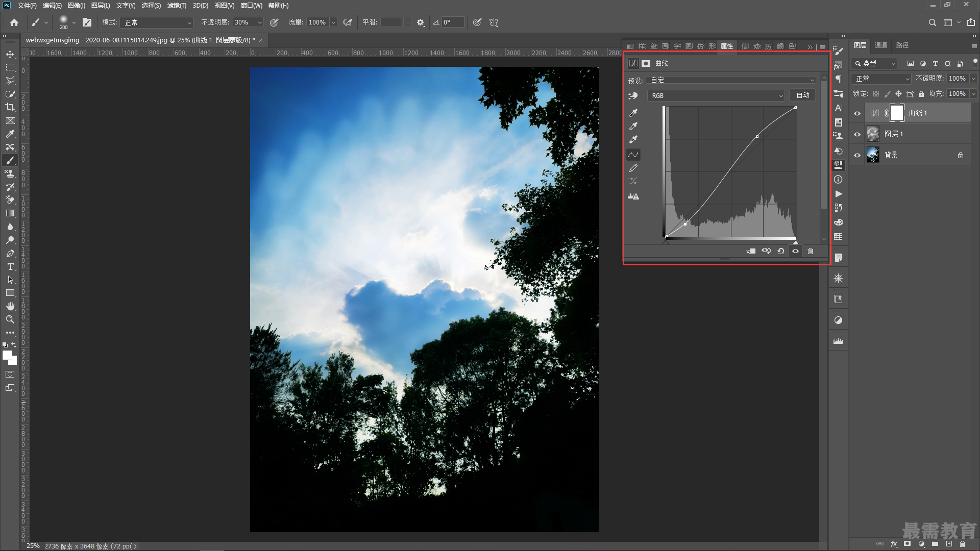Select the Rectangular Marquee tool
980x551 pixels.
pyautogui.click(x=10, y=67)
